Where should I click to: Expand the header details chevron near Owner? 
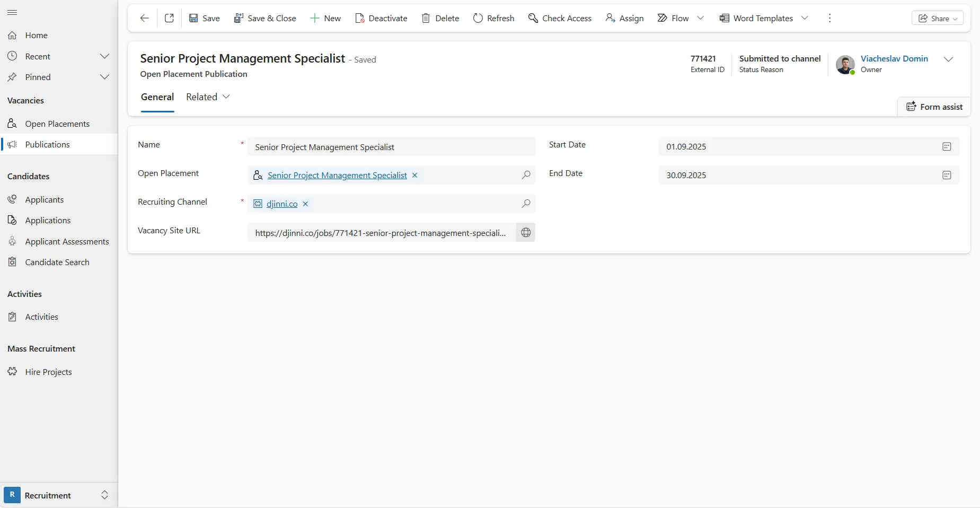click(x=948, y=59)
